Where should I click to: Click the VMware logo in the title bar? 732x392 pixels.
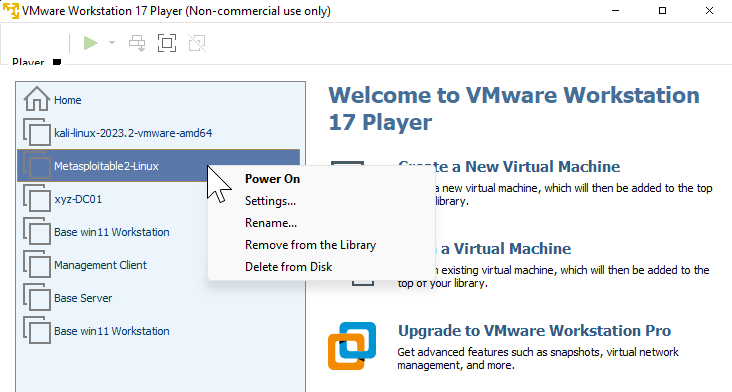point(11,10)
